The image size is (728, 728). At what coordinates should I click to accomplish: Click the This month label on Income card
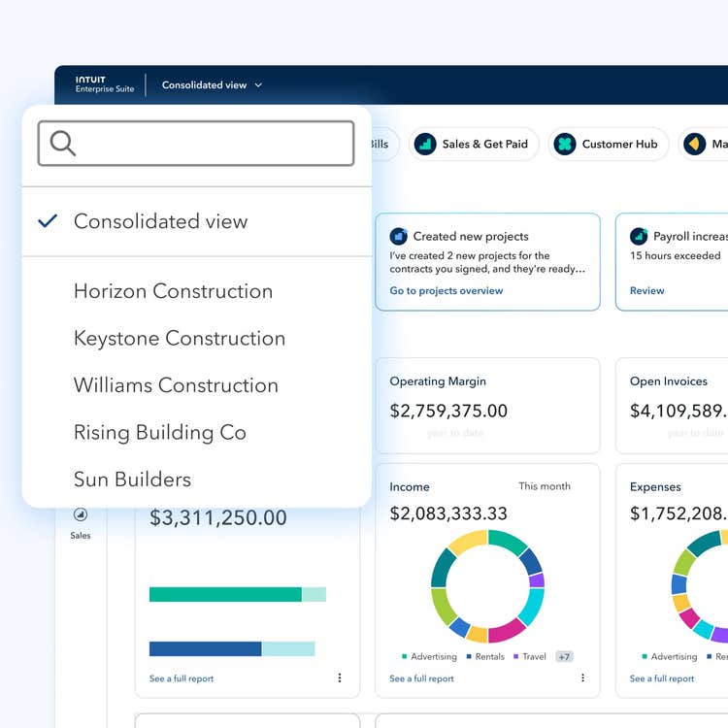click(545, 486)
